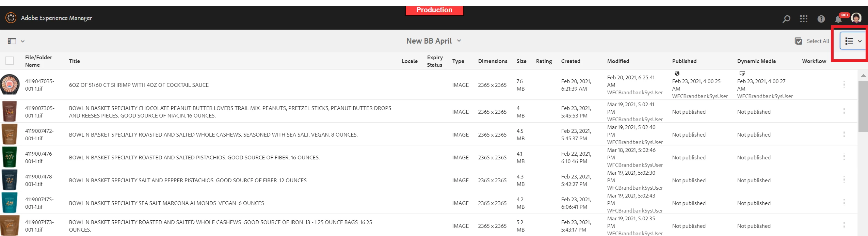The height and width of the screenshot is (236, 868).
Task: Grab the reorder handle for 4119007472 row
Action: (844, 134)
